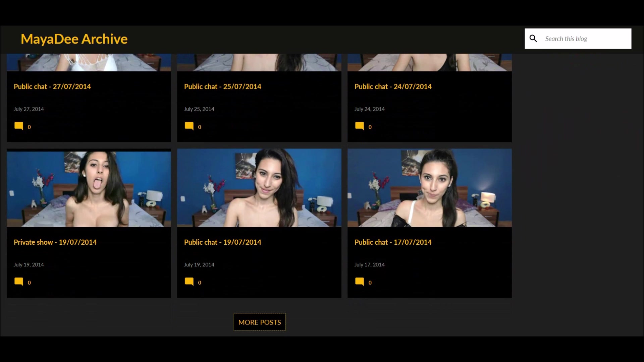Viewport: 644px width, 362px height.
Task: Click comment icon under 25/07/2014 post
Action: coord(189,126)
